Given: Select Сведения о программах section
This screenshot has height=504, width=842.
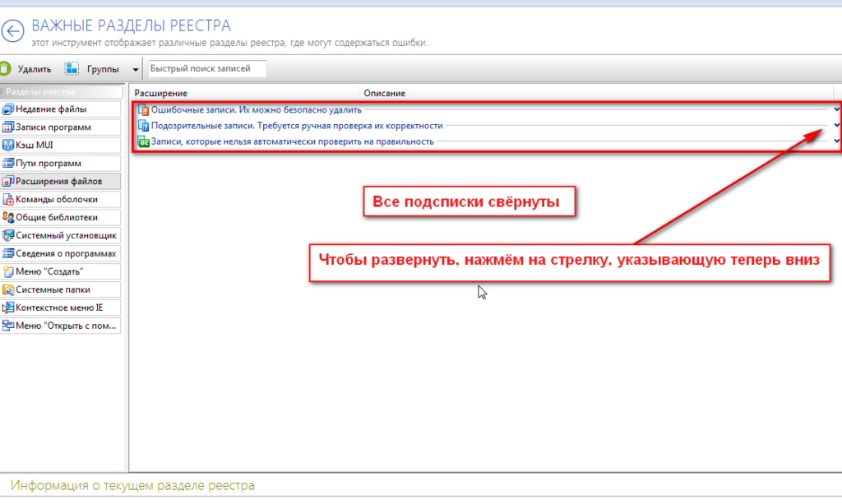Looking at the screenshot, I should click(x=60, y=253).
